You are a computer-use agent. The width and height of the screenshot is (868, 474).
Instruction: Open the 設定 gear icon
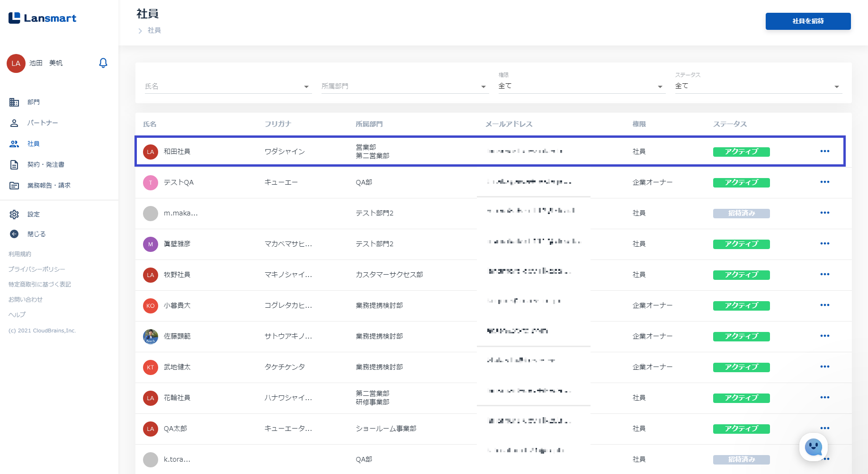click(x=14, y=215)
